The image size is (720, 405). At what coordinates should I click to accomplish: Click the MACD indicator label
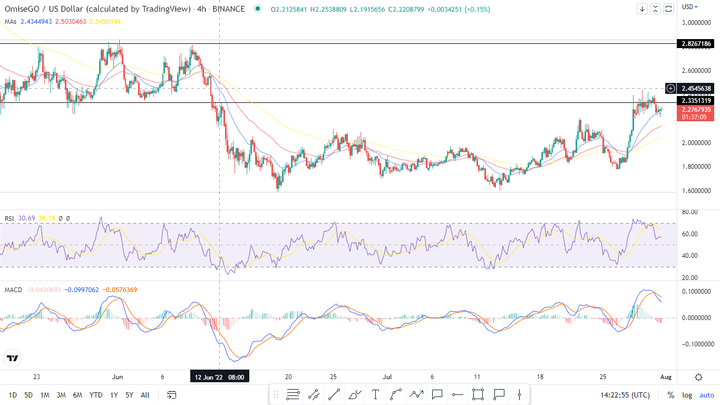[x=13, y=290]
